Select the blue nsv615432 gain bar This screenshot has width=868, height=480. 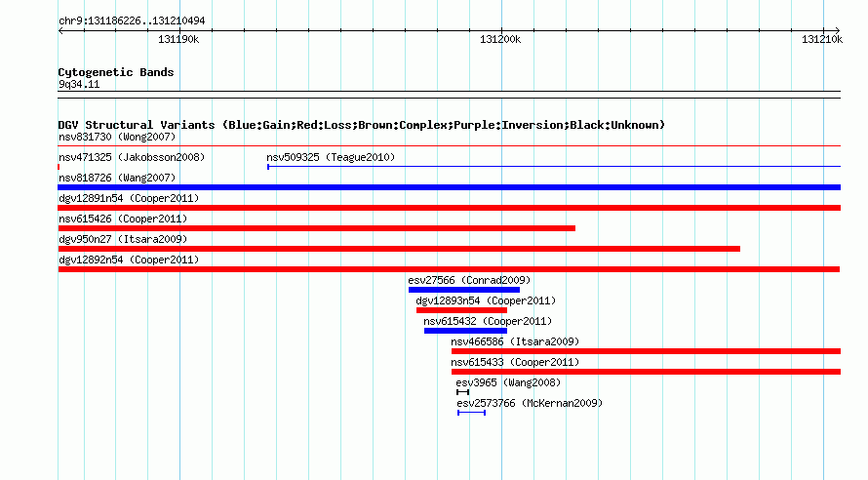pyautogui.click(x=465, y=331)
